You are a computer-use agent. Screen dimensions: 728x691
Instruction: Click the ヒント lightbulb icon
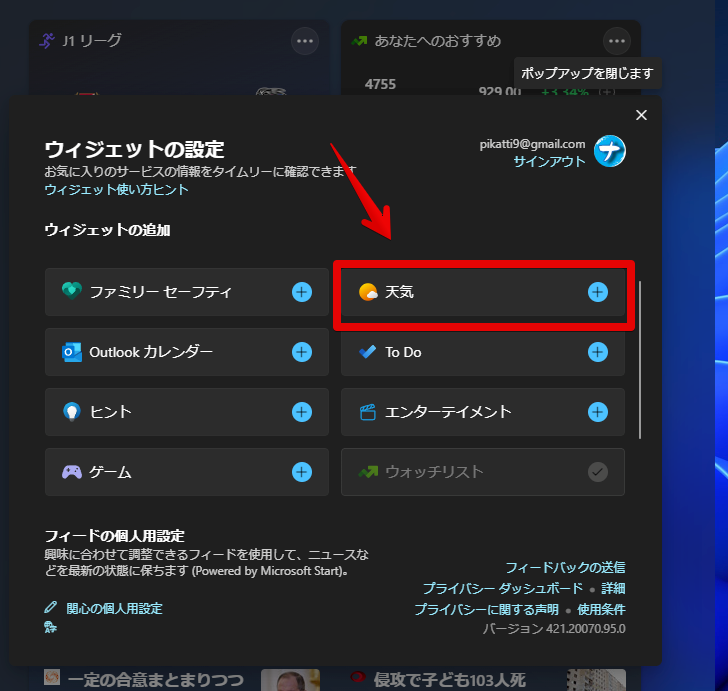click(72, 412)
